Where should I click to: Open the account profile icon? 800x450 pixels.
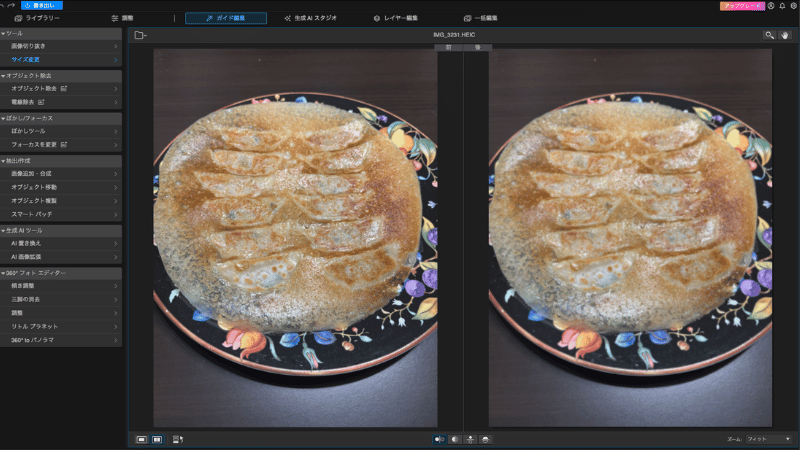click(x=771, y=6)
